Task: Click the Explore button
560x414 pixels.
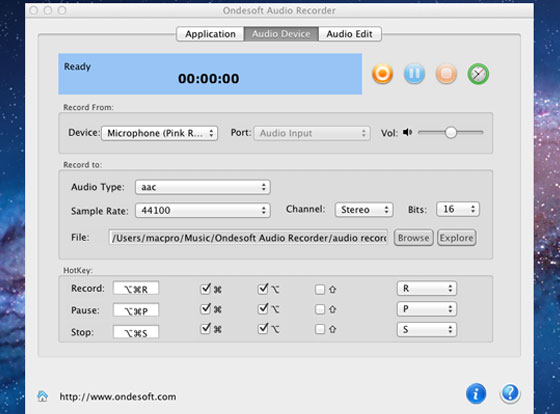Action: (x=457, y=238)
